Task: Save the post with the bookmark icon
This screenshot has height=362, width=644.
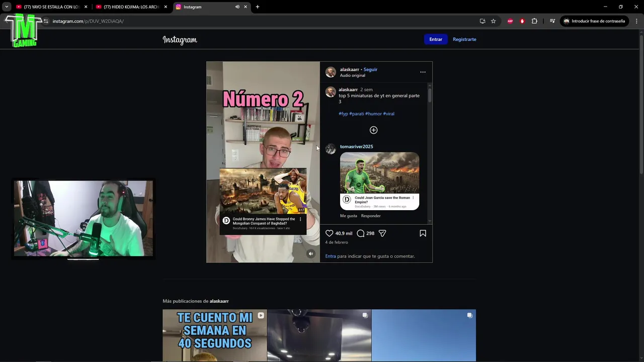Action: coord(423,233)
